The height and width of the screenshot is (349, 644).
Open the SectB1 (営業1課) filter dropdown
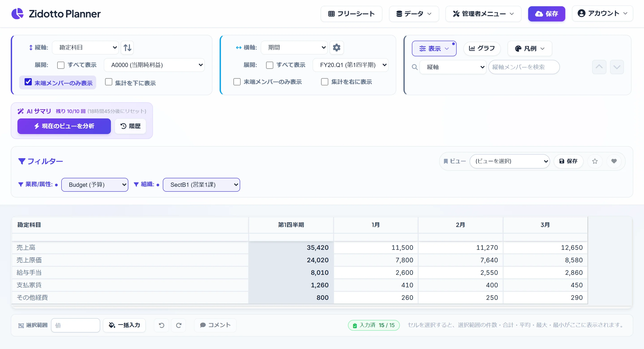(201, 185)
